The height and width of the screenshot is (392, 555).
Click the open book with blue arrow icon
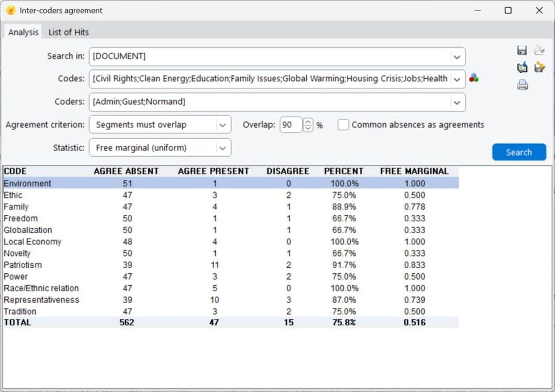522,67
